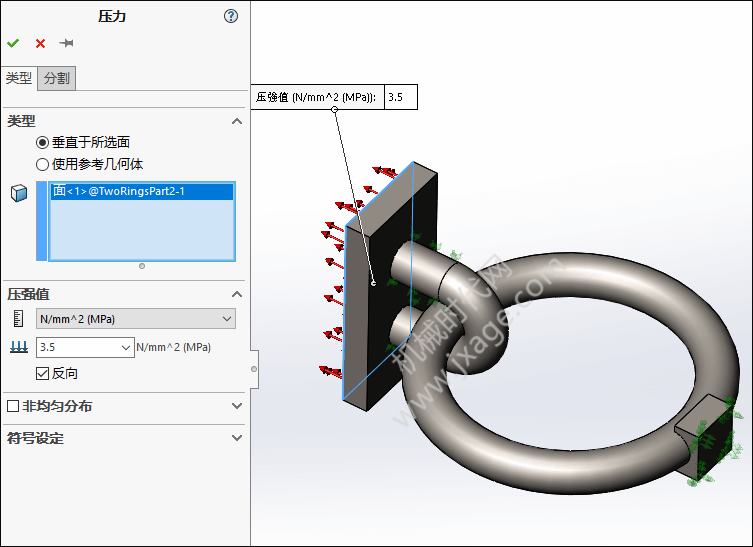Click the 3.5 field in the viewport callout
This screenshot has height=547, width=753.
tap(401, 97)
